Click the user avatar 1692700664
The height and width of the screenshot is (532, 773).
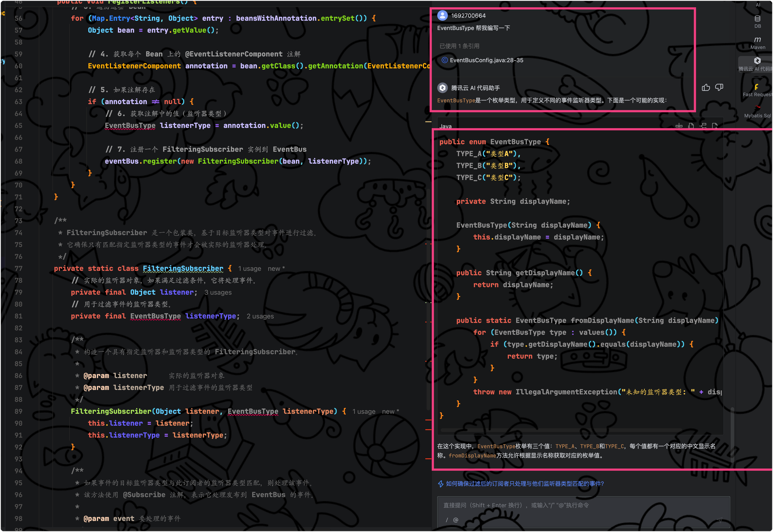coord(442,15)
